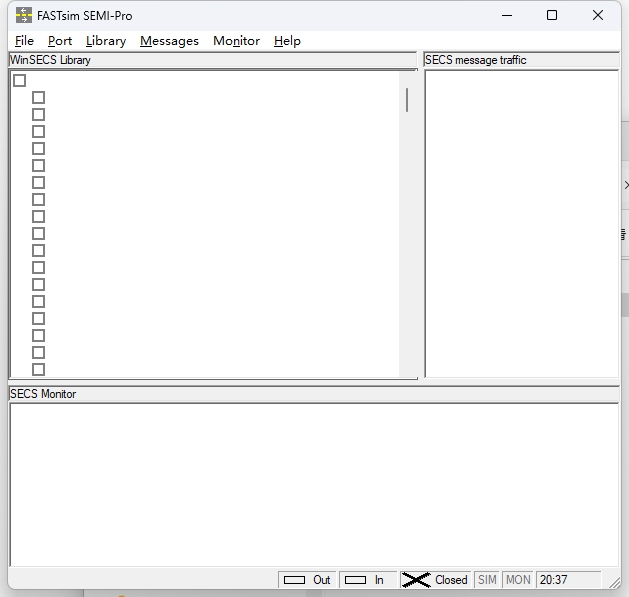Open the Monitor menu
This screenshot has height=597, width=629.
pyautogui.click(x=236, y=41)
